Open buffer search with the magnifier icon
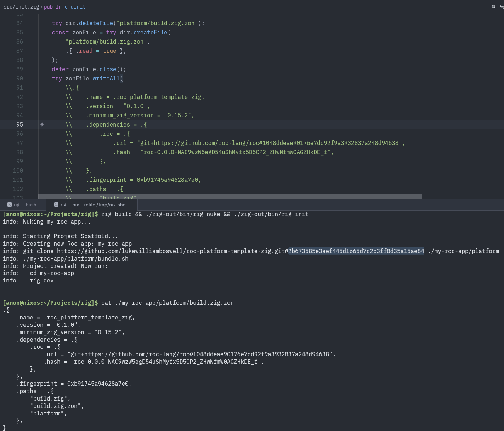Image resolution: width=504 pixels, height=431 pixels. 493,7
